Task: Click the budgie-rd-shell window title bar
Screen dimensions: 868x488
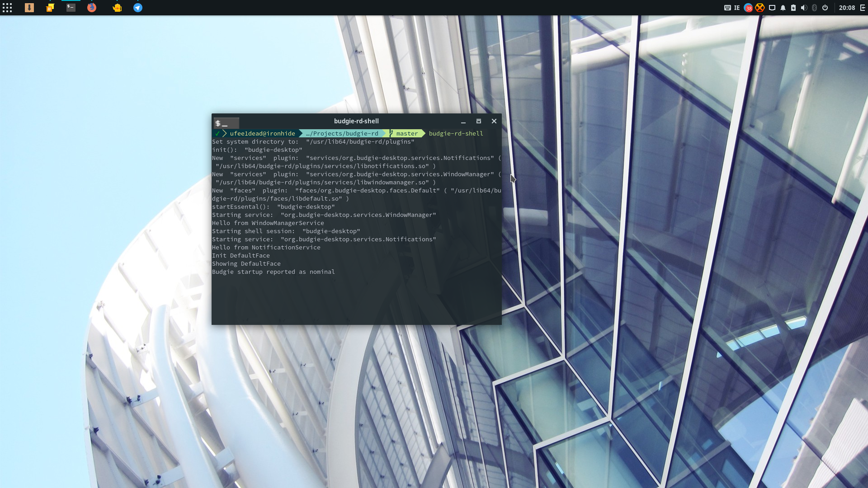Action: click(x=356, y=121)
